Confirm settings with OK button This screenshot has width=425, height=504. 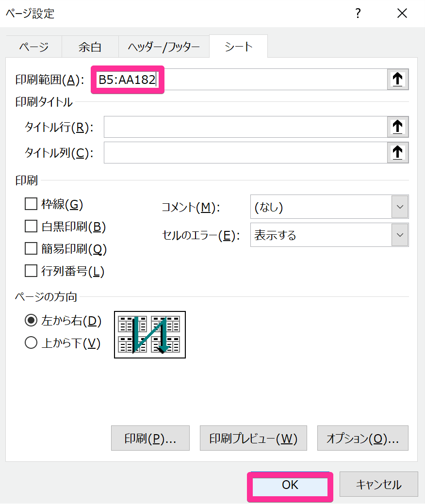(x=290, y=485)
